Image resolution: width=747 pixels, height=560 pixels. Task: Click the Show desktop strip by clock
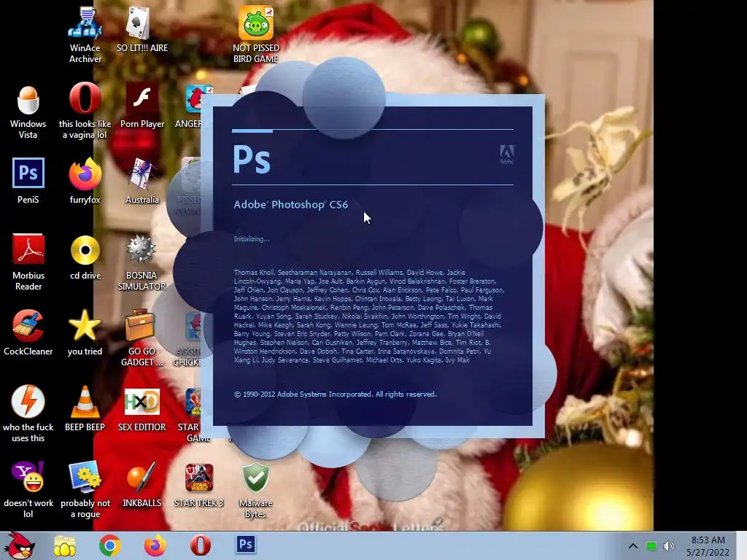pos(742,545)
